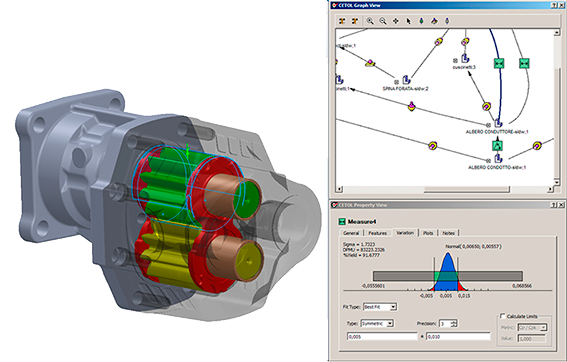Click the nominal value 0,005 input field
Image resolution: width=567 pixels, height=362 pixels.
(x=382, y=337)
